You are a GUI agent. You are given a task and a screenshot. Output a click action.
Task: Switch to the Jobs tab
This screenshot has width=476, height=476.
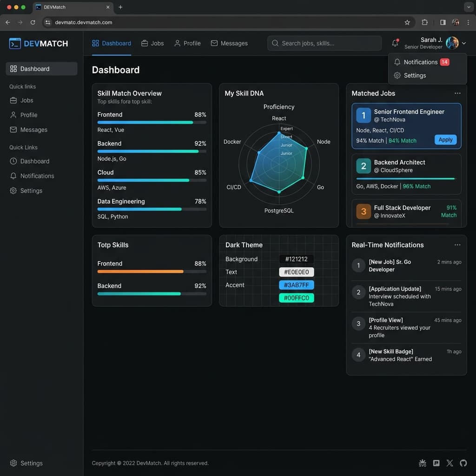pyautogui.click(x=152, y=43)
